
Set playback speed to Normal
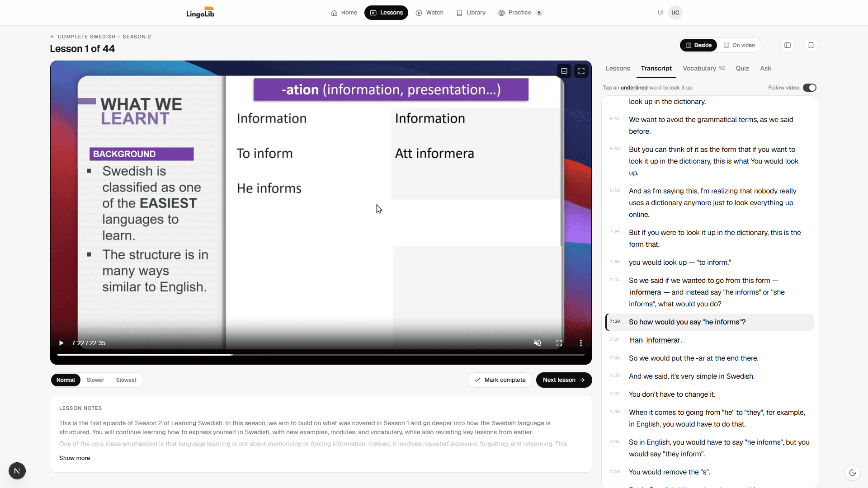tap(66, 380)
